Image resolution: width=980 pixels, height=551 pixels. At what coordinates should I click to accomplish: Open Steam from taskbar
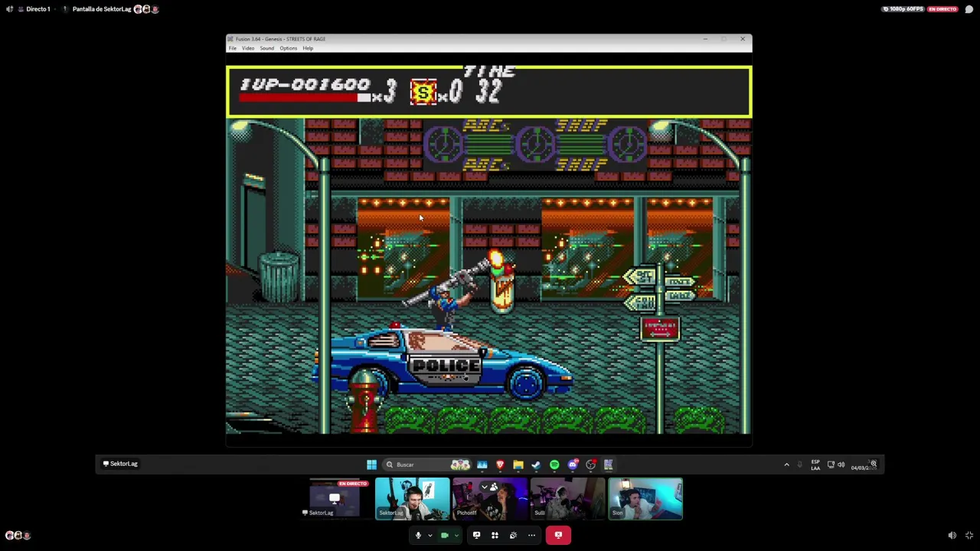(x=536, y=465)
